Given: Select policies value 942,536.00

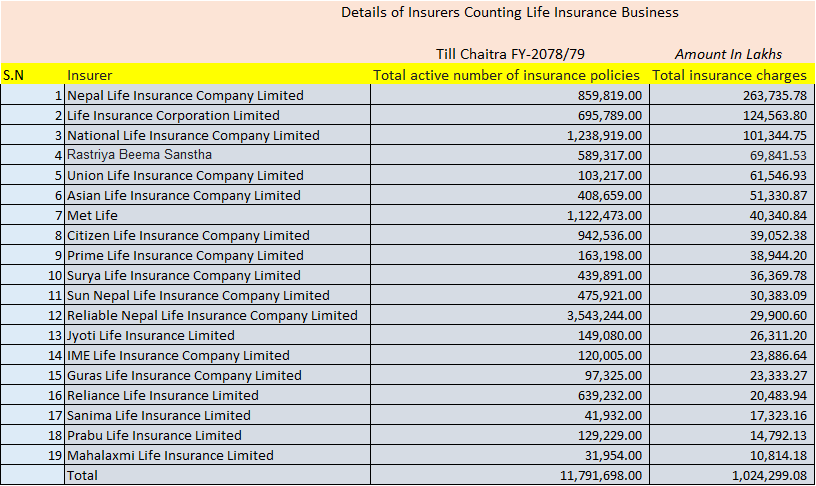Looking at the screenshot, I should tap(610, 236).
